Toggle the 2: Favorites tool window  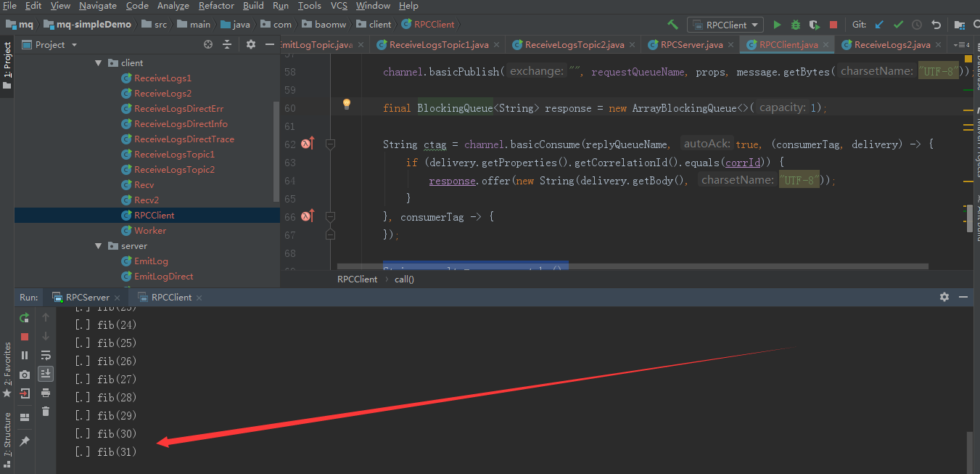7,370
